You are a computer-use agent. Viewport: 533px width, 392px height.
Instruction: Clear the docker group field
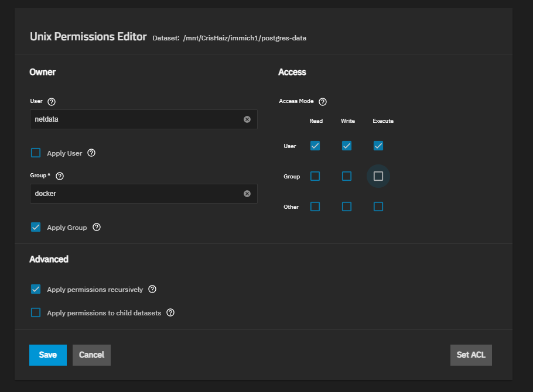coord(247,194)
